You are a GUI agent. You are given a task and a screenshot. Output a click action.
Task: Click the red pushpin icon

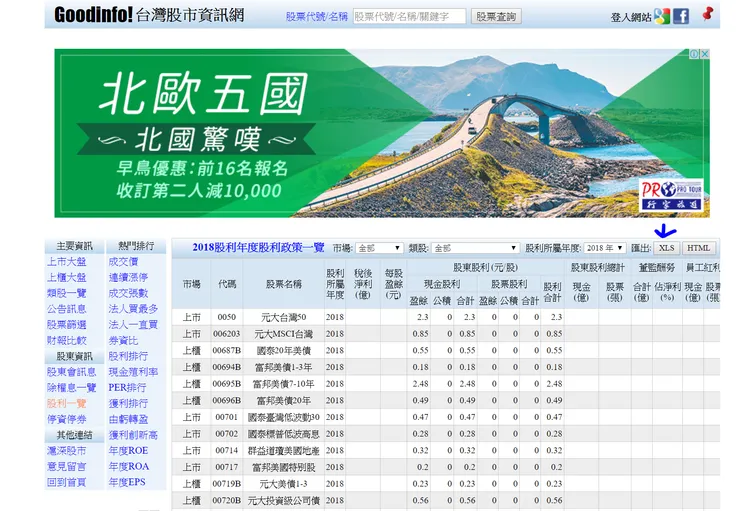point(707,14)
